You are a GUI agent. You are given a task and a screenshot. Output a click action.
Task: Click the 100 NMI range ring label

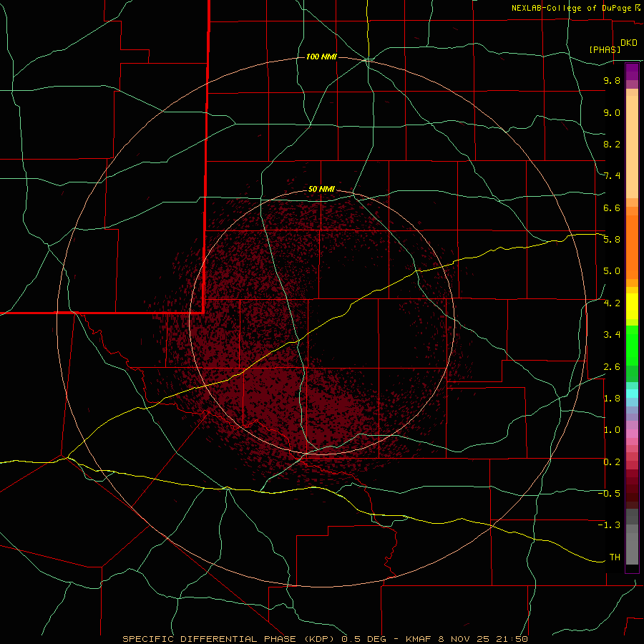pos(321,57)
